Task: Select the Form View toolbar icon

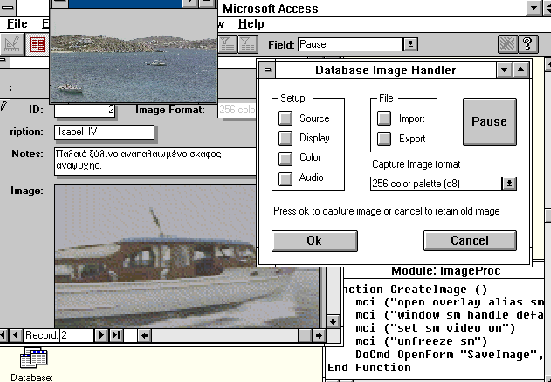Action: click(x=37, y=45)
